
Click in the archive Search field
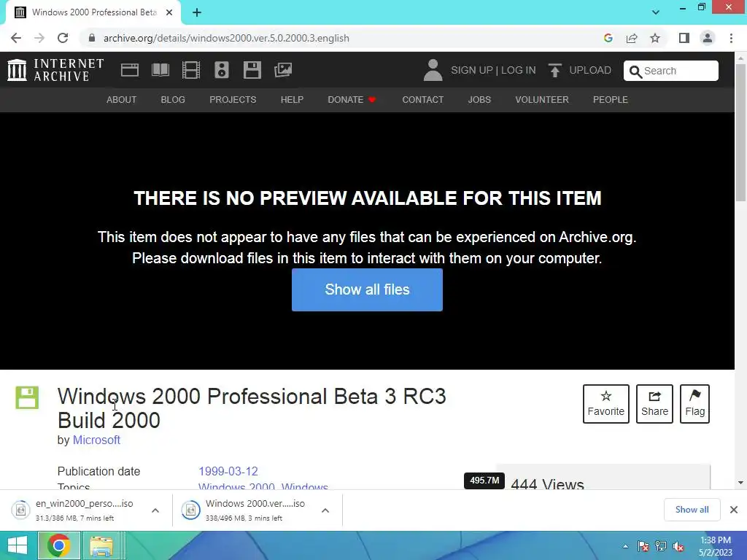click(x=671, y=71)
